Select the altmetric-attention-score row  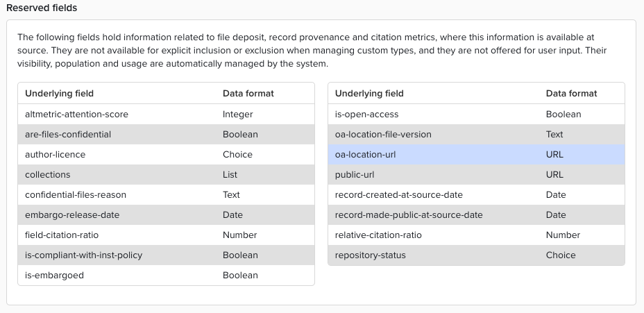click(x=76, y=115)
